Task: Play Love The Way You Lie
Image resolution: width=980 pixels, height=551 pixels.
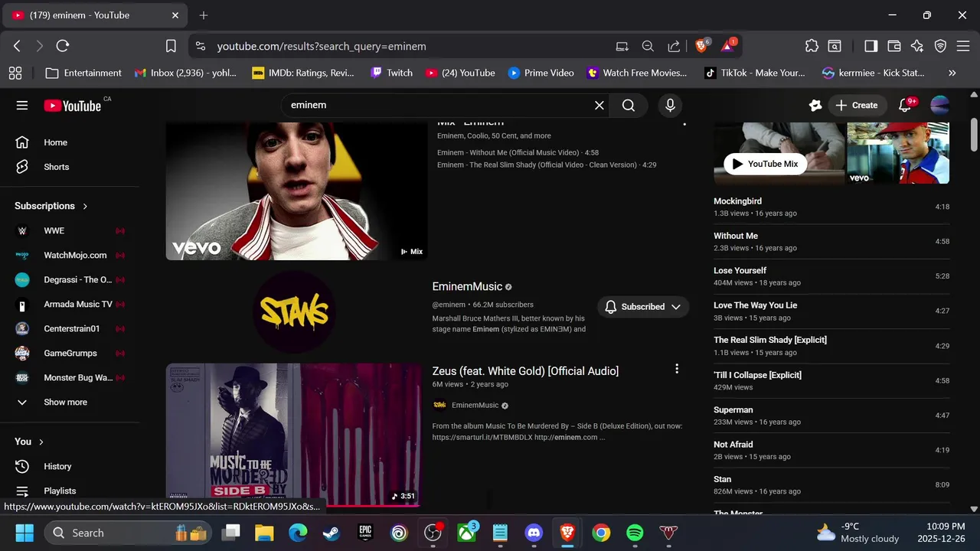Action: click(x=831, y=311)
